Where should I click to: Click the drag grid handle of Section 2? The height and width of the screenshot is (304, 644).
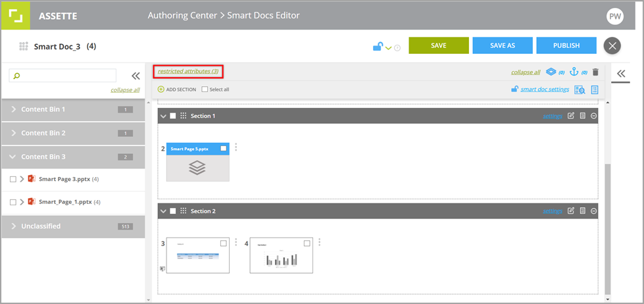pyautogui.click(x=184, y=211)
